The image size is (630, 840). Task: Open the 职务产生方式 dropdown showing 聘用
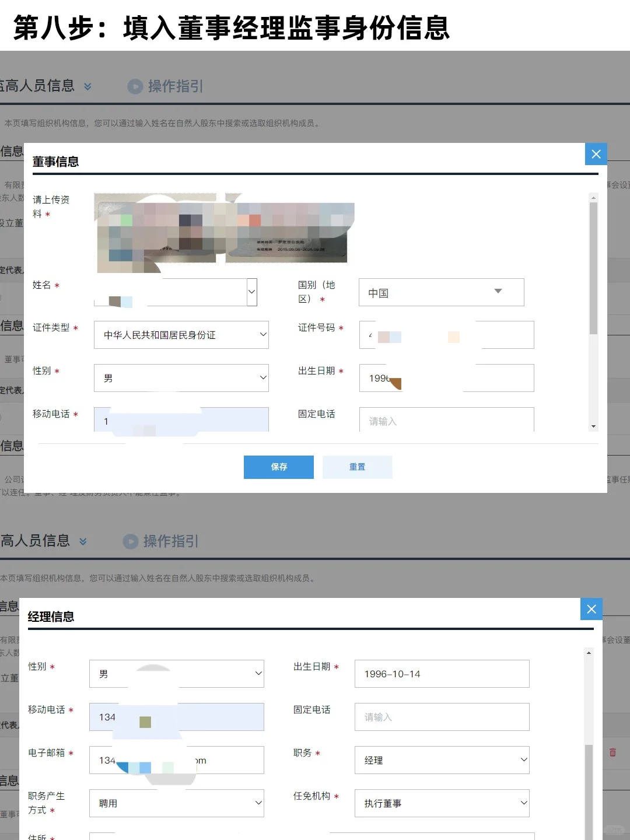pos(176,803)
